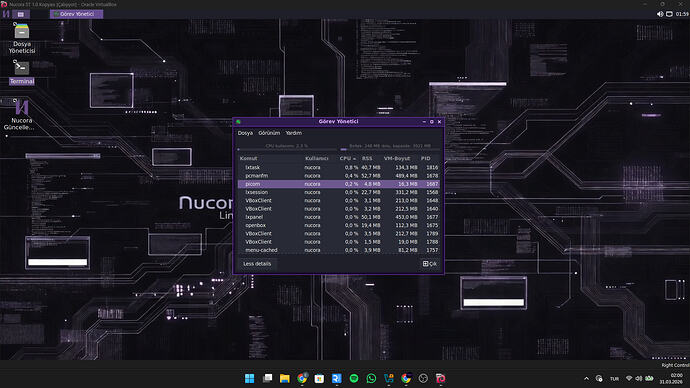Open Windows volume control in the tray
The image size is (690, 388).
(639, 378)
